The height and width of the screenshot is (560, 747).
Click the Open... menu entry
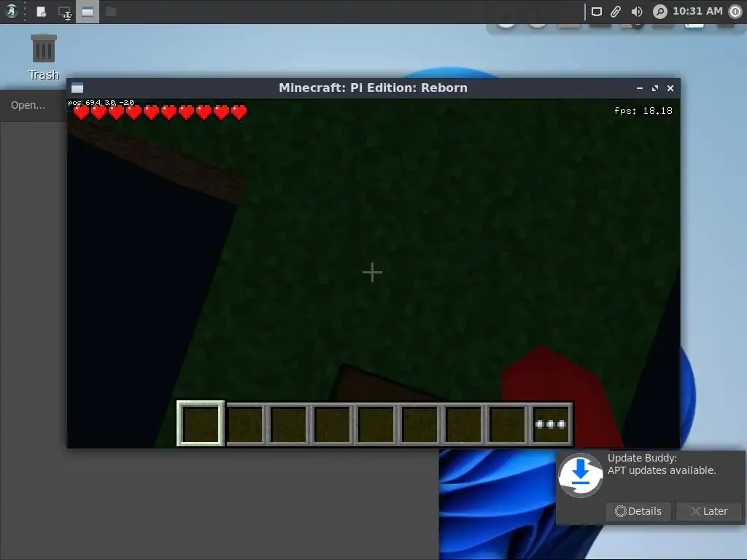click(x=28, y=105)
